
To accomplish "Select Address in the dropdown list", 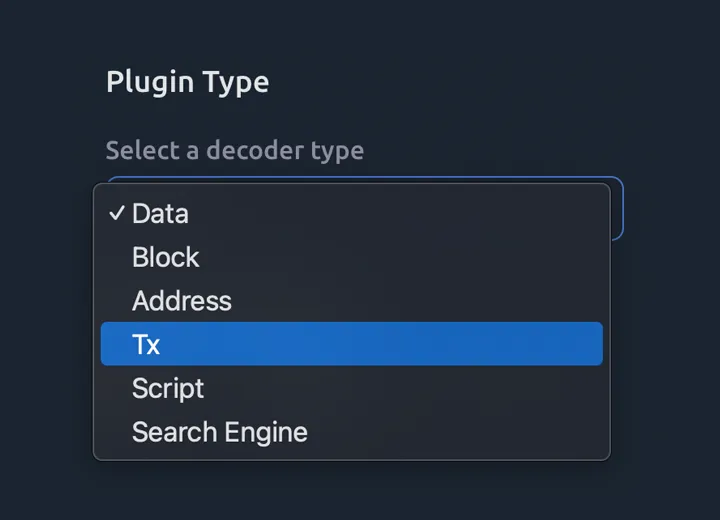I will (x=182, y=301).
